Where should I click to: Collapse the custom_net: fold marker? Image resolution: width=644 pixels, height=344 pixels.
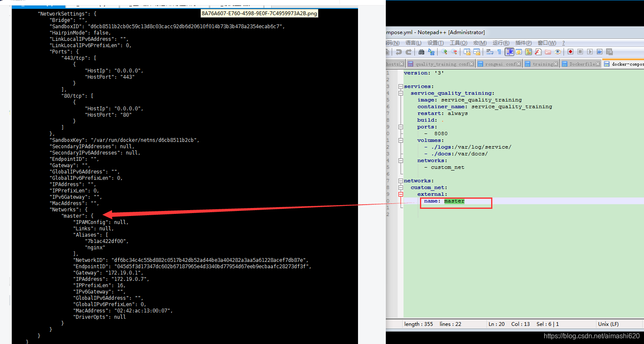tap(401, 187)
